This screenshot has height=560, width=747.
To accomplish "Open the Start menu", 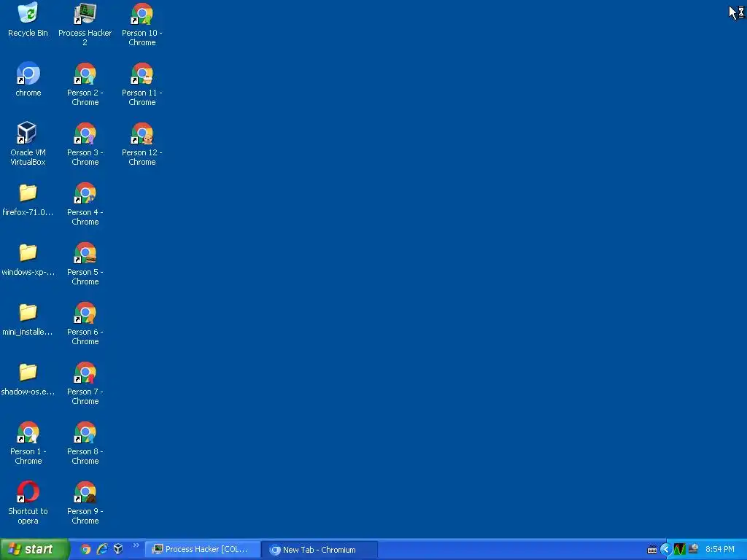I will (x=34, y=549).
